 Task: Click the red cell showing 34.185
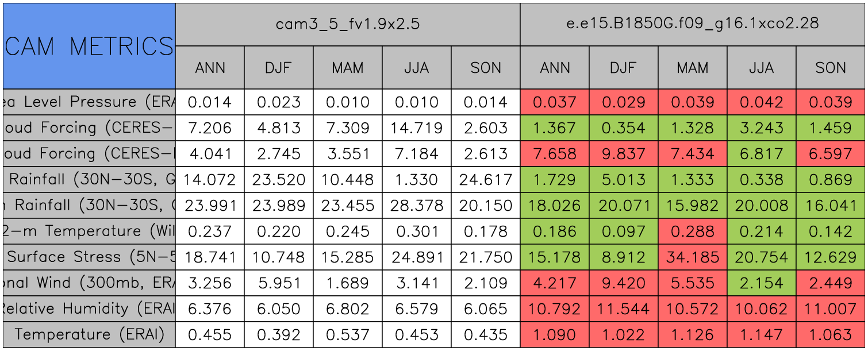(692, 257)
